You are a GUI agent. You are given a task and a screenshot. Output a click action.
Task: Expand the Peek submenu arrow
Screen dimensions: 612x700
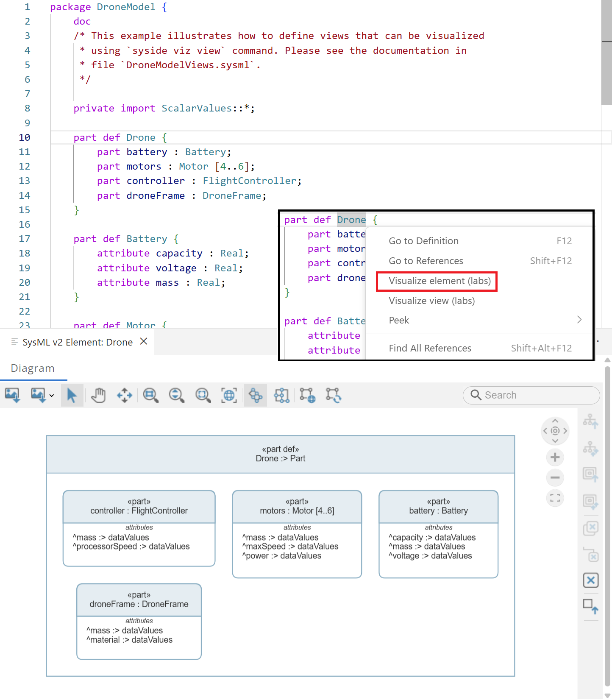point(579,320)
